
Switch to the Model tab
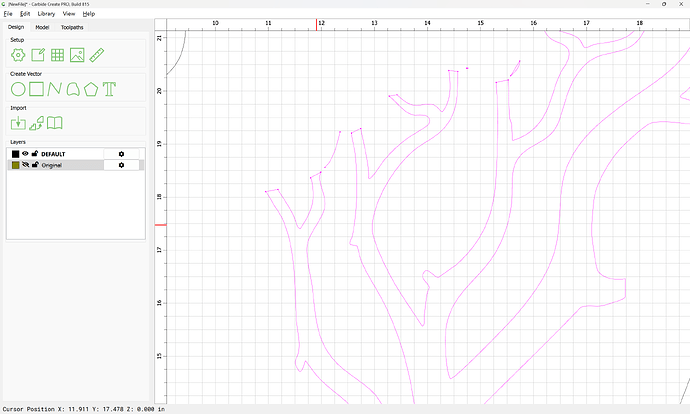pyautogui.click(x=42, y=27)
